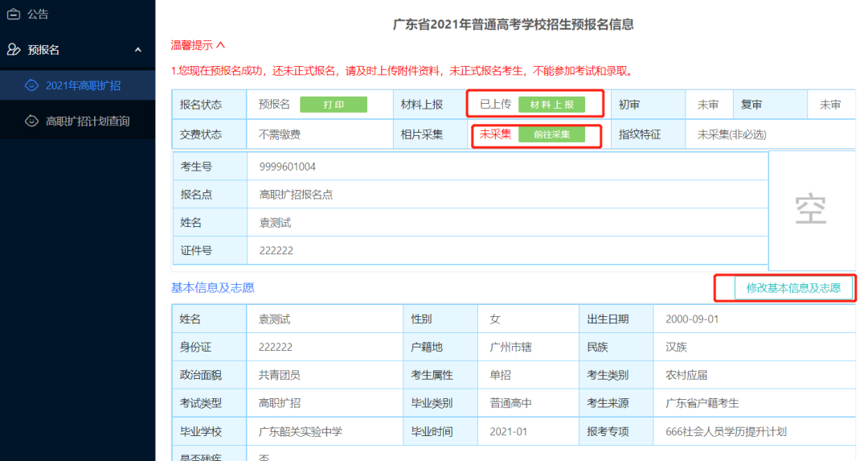Click the 前往采集 photo collection button
Image resolution: width=868 pixels, height=461 pixels.
pos(551,134)
